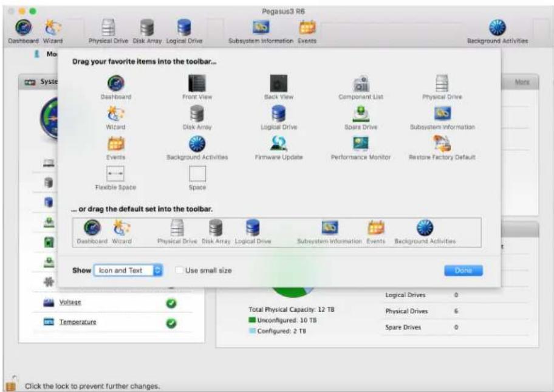Click the Temperature status green checkmark
Screen dimensions: 554x392
pos(171,323)
